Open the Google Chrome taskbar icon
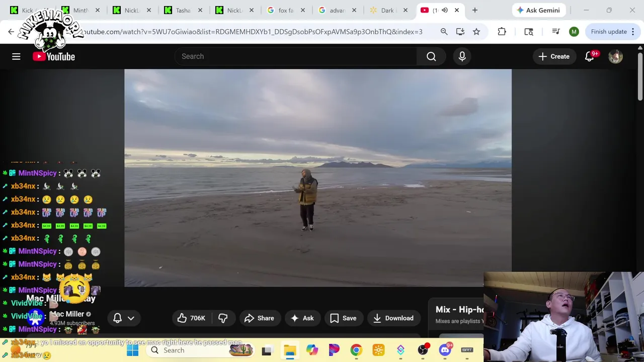The image size is (644, 362). pyautogui.click(x=356, y=350)
